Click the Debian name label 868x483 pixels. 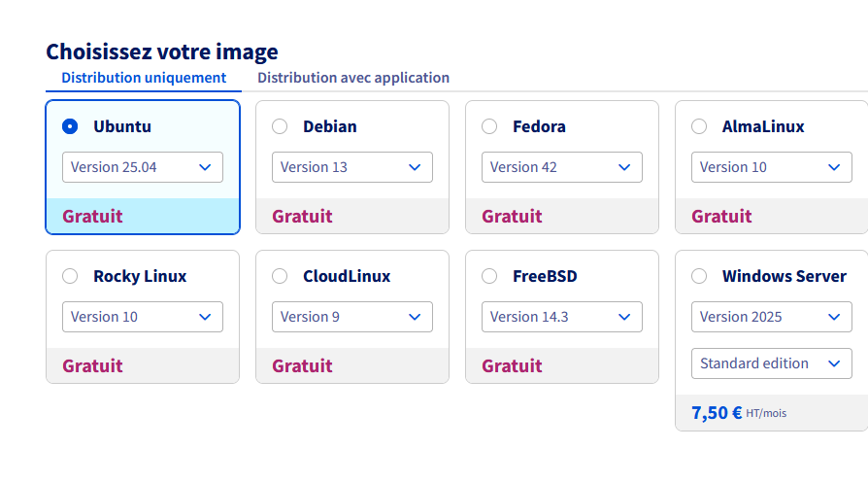pos(330,126)
